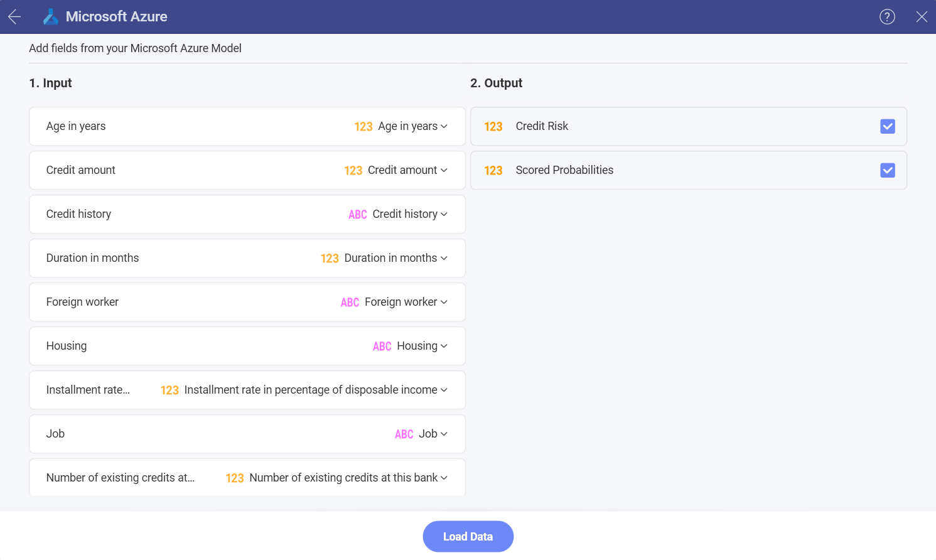
Task: Click the '2. Output' section heading
Action: tap(497, 83)
